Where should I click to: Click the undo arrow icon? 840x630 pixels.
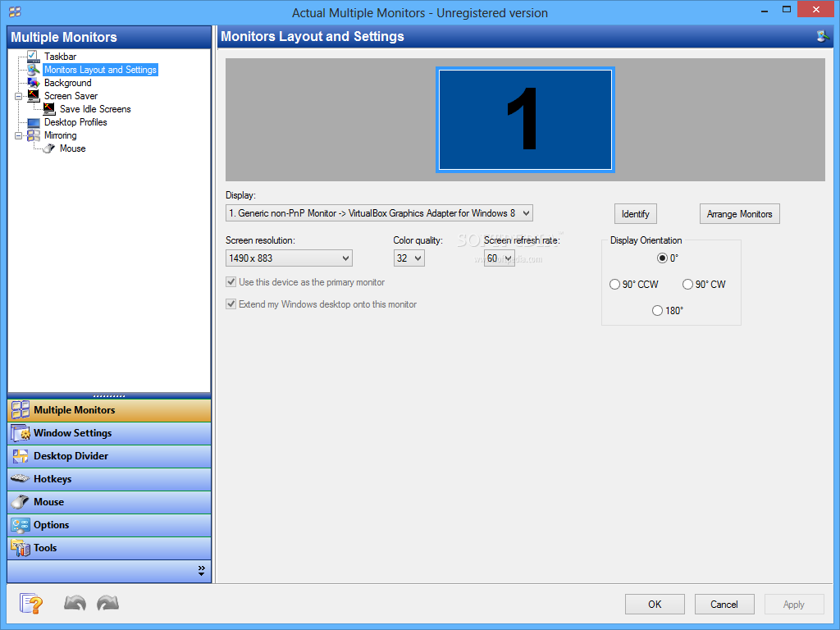pos(75,603)
